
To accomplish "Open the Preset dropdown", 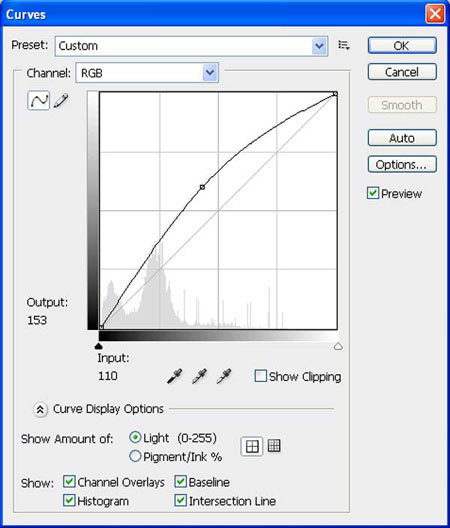I will pyautogui.click(x=191, y=46).
